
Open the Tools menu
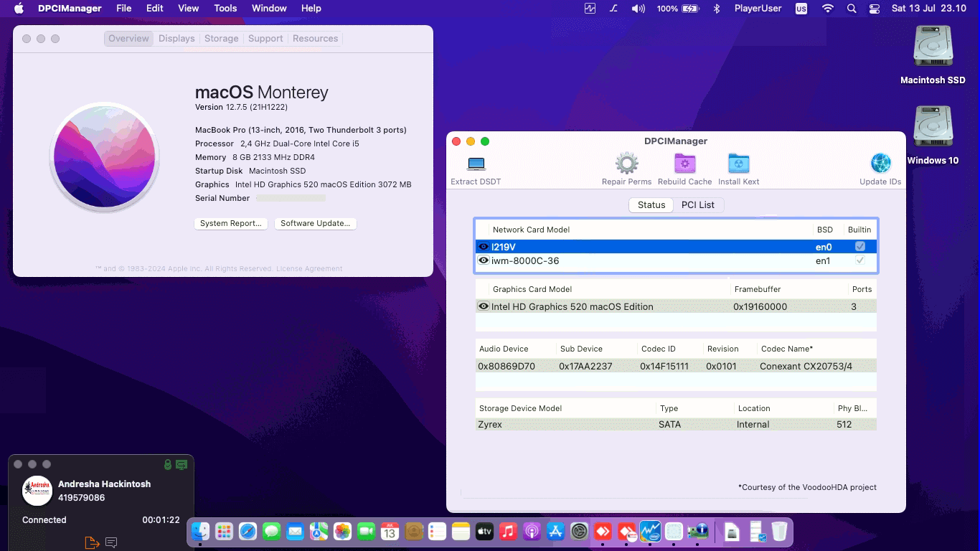[225, 9]
